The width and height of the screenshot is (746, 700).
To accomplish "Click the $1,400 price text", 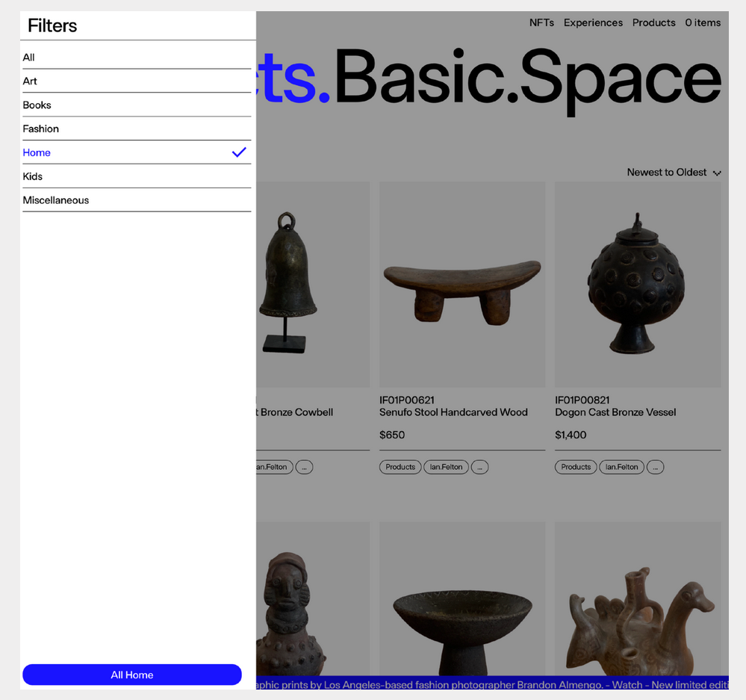I will 571,435.
